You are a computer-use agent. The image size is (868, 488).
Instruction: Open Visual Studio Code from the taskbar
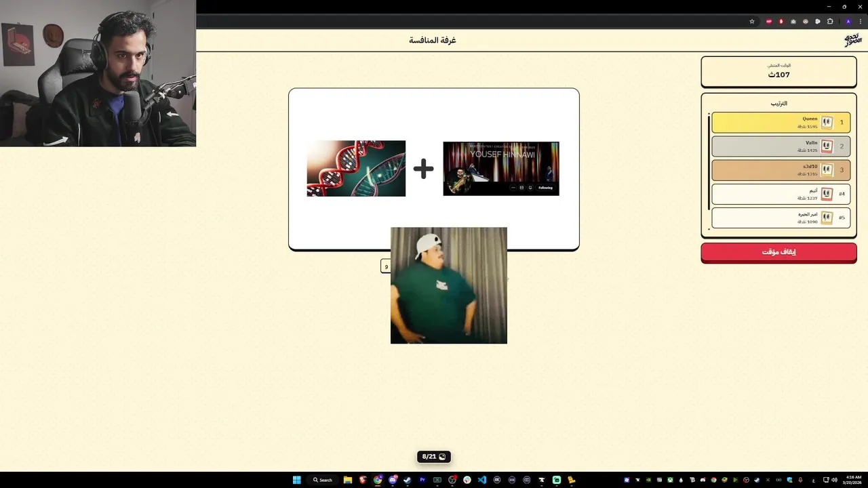pyautogui.click(x=482, y=480)
